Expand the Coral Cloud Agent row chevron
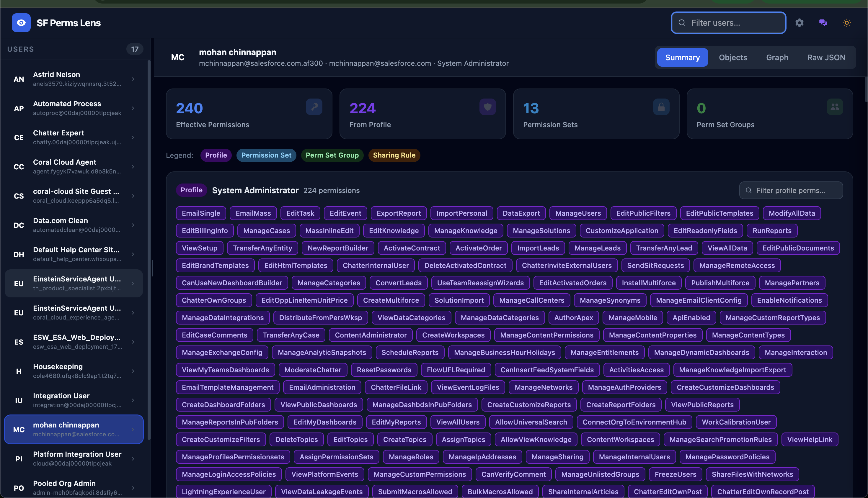Screen dimensions: 868x498 133,167
